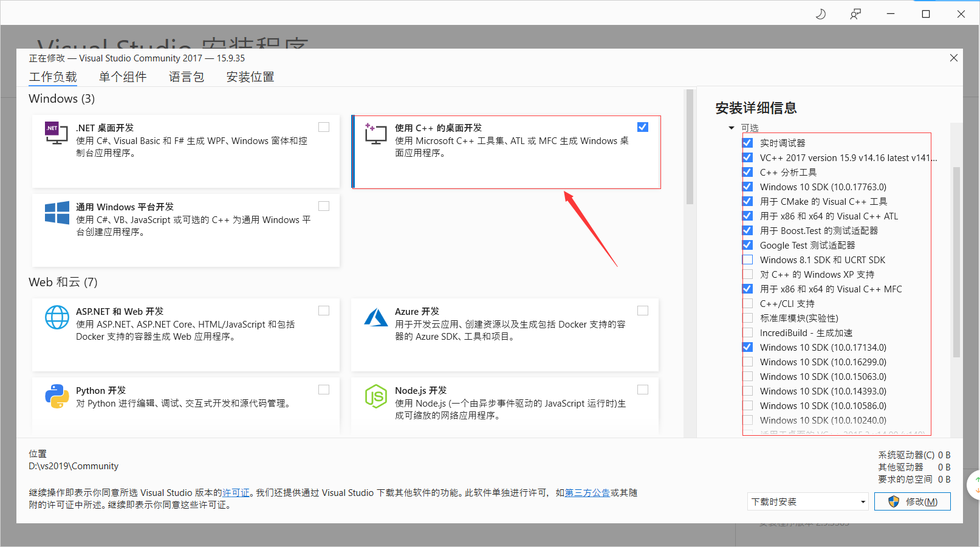Uncheck 用于 x86 和 x64 的 Visual C++ ATL

pos(748,216)
